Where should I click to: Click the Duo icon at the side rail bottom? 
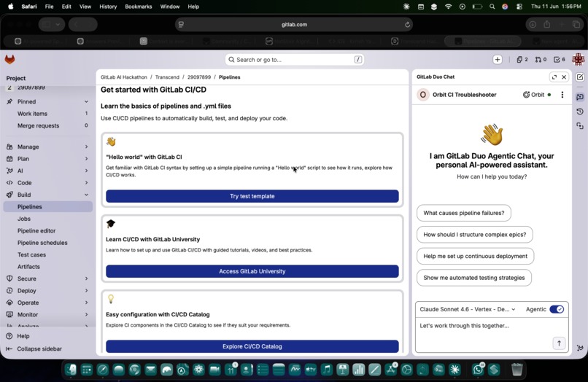pos(580,348)
